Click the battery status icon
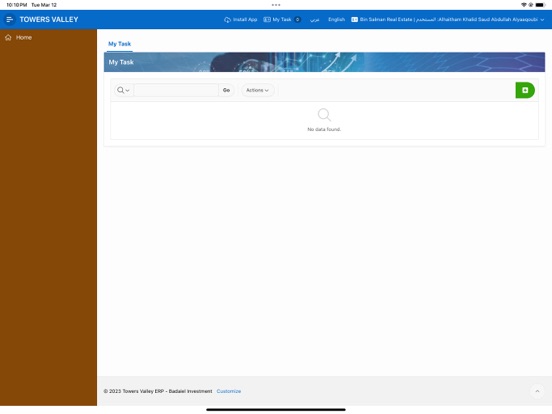This screenshot has width=552, height=414. [x=540, y=5]
